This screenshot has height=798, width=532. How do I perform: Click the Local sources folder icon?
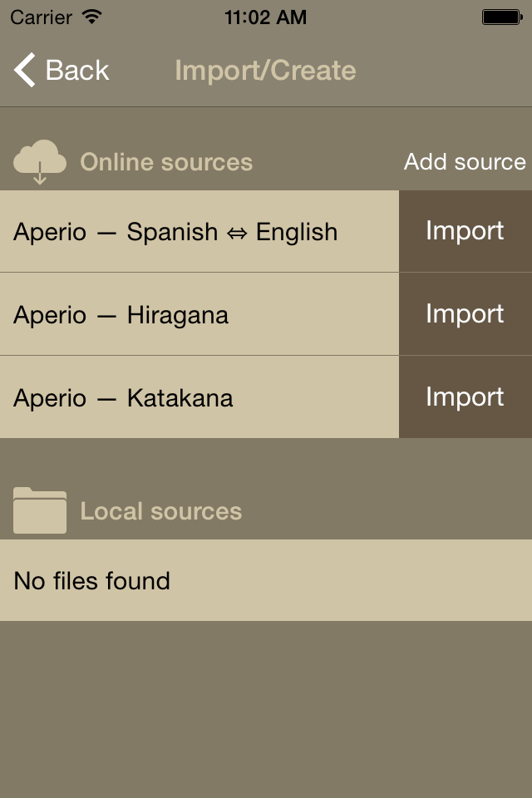click(x=40, y=510)
